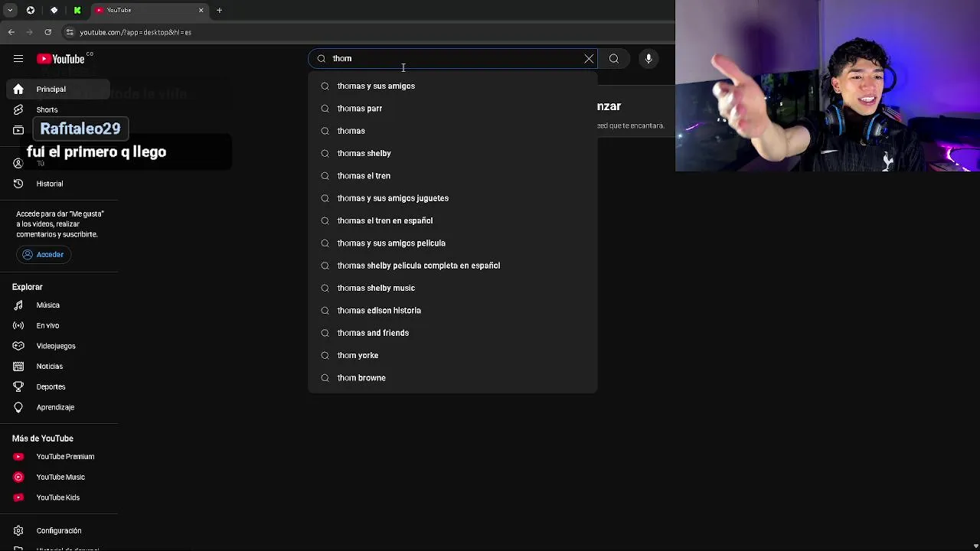Select suggestion thomas y sus amigos juguetes
This screenshot has width=980, height=551.
point(452,198)
